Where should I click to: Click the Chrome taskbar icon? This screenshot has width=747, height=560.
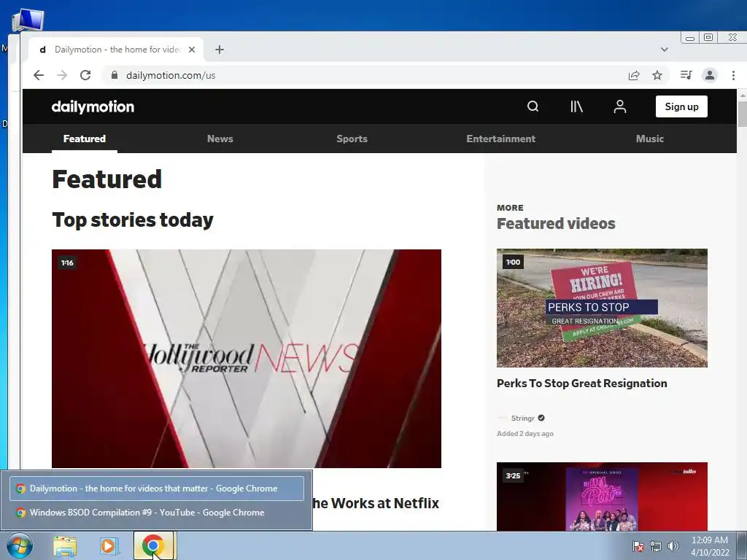click(x=152, y=545)
